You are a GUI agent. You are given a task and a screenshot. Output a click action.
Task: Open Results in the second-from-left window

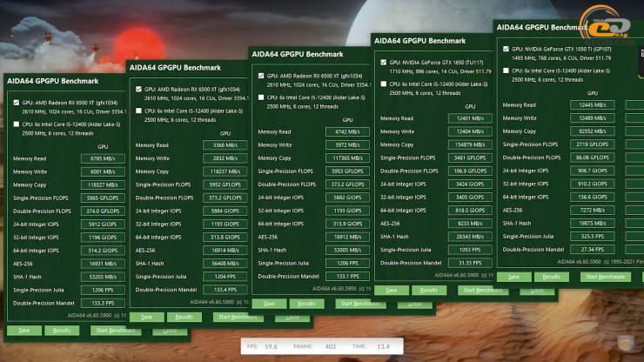coord(184,318)
